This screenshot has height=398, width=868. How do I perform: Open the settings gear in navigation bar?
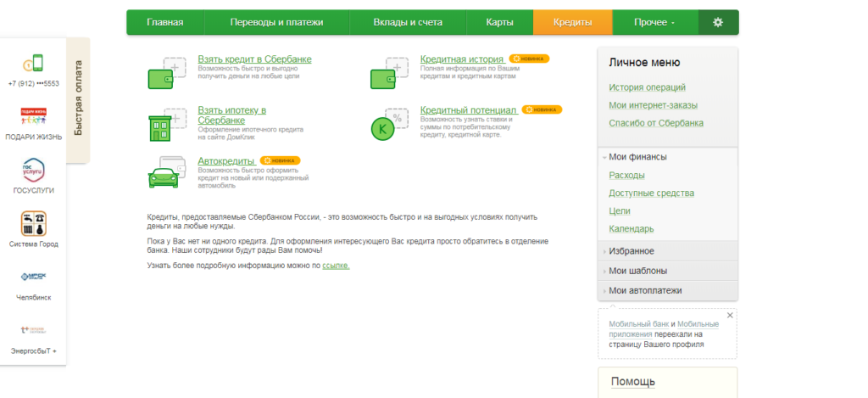pos(718,22)
